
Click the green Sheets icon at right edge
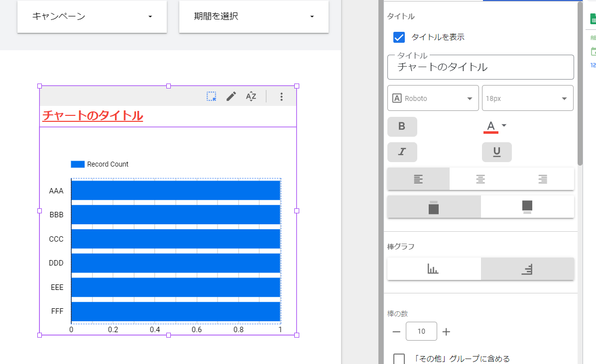pos(593,19)
